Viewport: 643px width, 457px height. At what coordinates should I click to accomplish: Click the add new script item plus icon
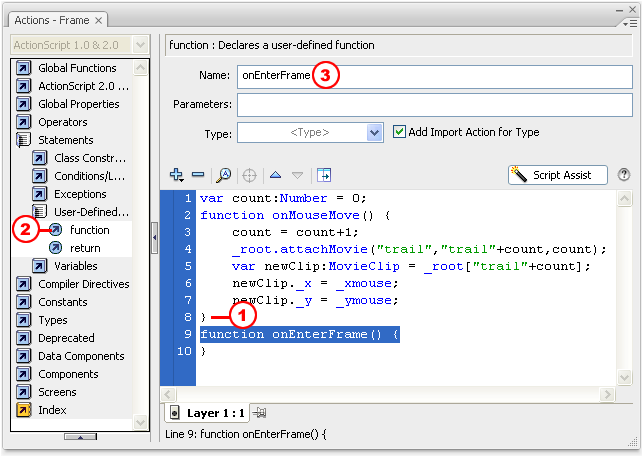[177, 175]
